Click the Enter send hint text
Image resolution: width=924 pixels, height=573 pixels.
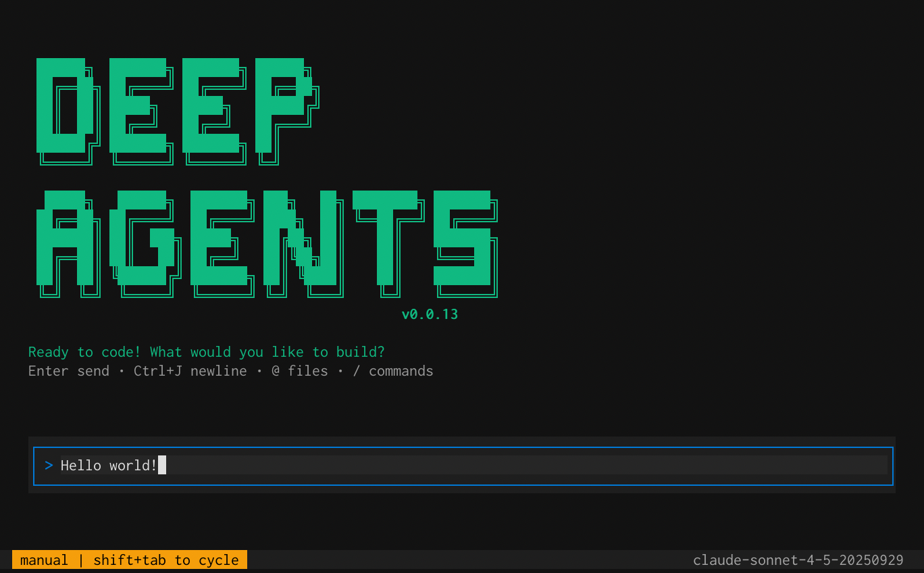pos(68,370)
